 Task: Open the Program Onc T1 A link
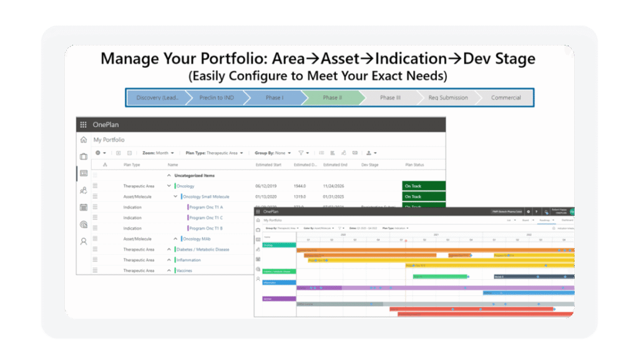pos(206,208)
